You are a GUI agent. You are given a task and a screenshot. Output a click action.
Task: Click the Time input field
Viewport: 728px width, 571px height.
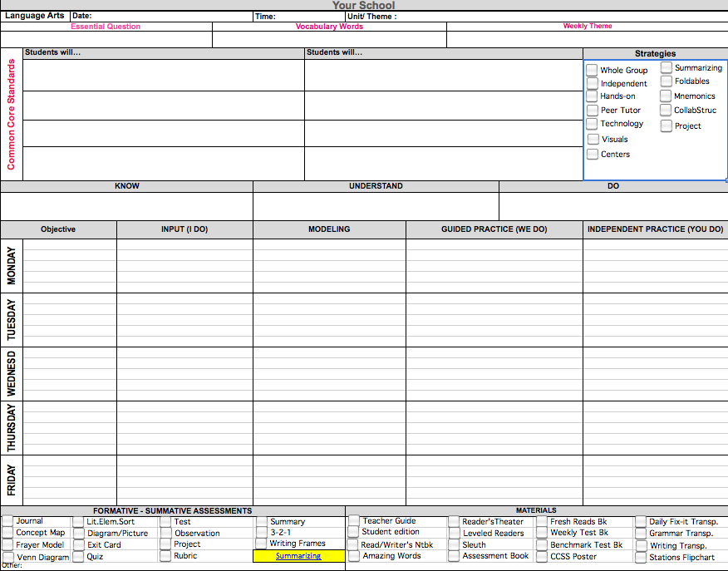[299, 17]
